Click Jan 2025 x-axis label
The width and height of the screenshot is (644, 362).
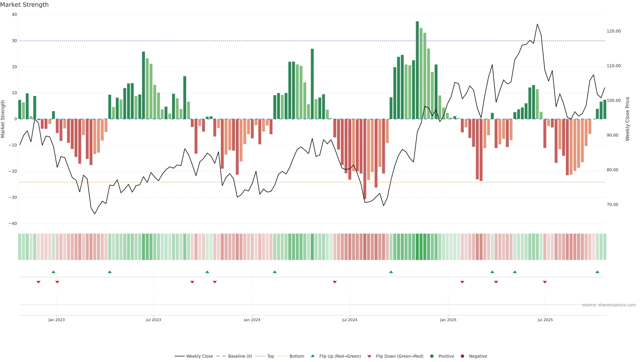448,320
